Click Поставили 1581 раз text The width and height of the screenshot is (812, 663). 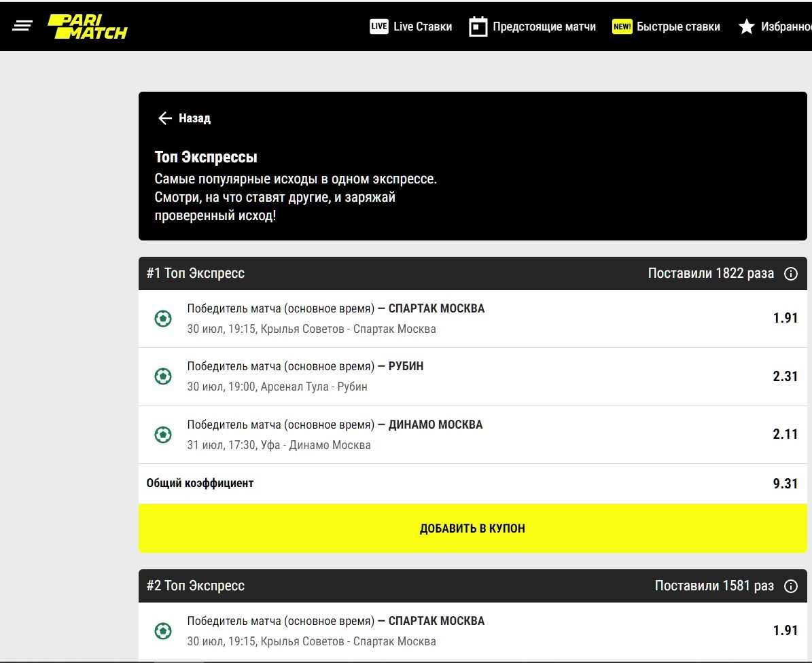click(x=714, y=586)
